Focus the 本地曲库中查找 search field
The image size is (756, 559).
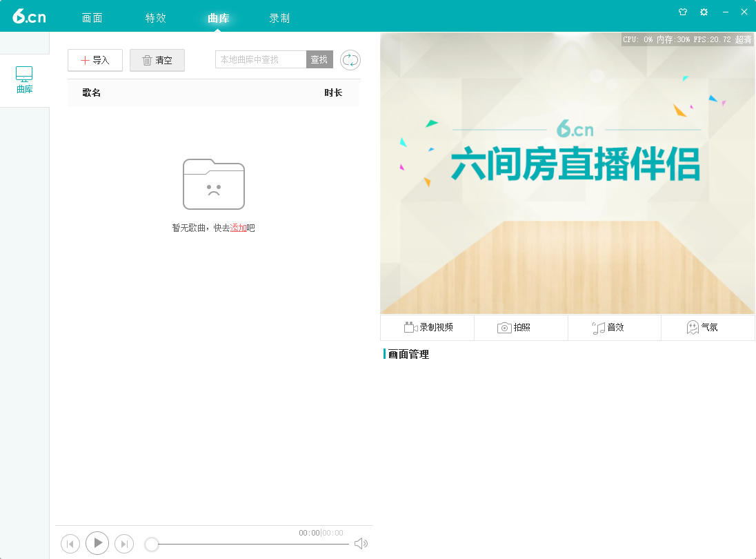[x=261, y=59]
